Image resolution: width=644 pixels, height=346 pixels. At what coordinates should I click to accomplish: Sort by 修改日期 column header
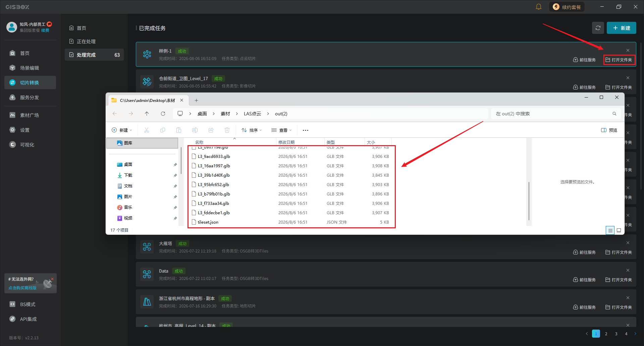(x=286, y=142)
